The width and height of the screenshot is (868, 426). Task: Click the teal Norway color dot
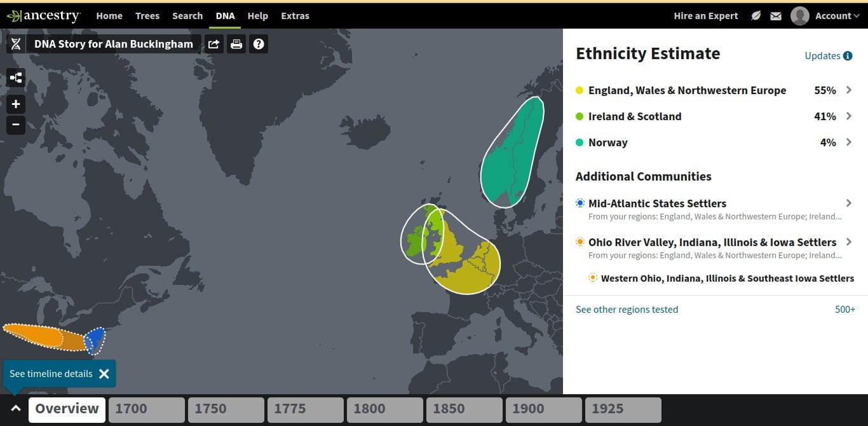point(580,142)
